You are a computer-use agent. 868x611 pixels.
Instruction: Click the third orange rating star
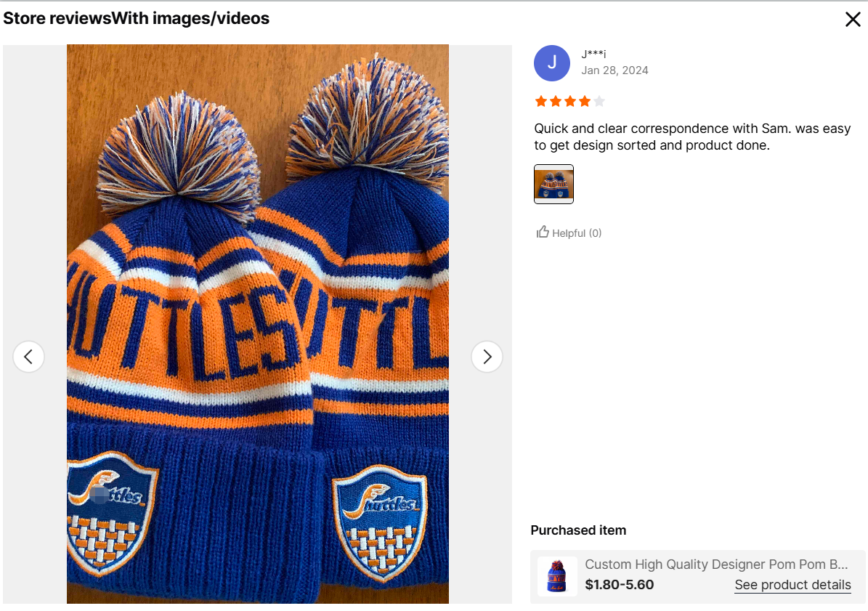(570, 101)
